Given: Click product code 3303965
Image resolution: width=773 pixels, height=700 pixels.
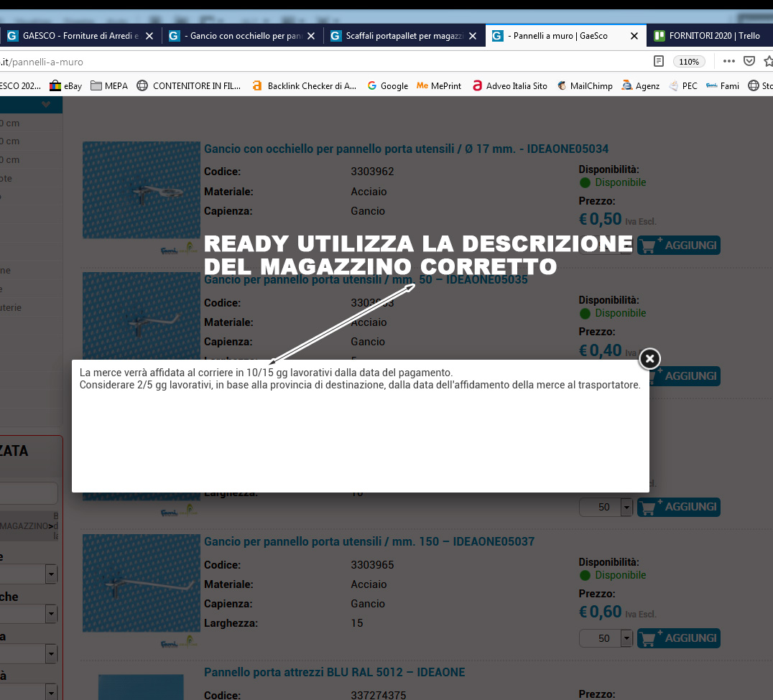Looking at the screenshot, I should tap(372, 565).
